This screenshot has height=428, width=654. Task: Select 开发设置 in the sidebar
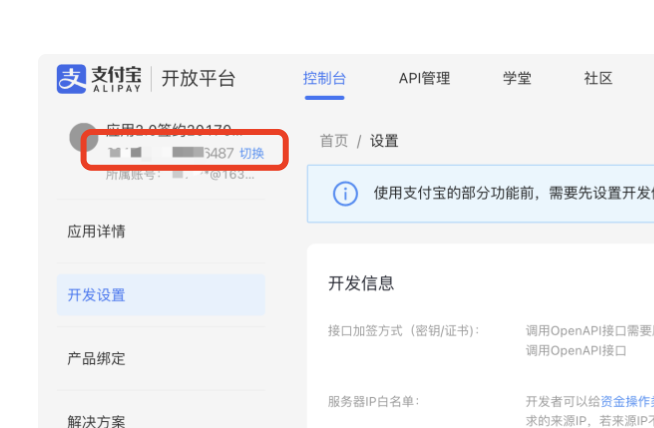97,295
